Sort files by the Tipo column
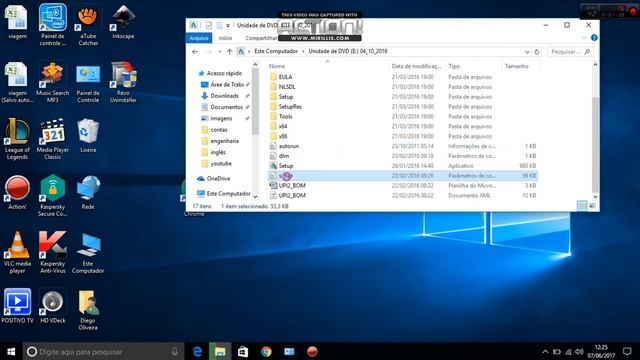The image size is (640, 360). click(454, 66)
